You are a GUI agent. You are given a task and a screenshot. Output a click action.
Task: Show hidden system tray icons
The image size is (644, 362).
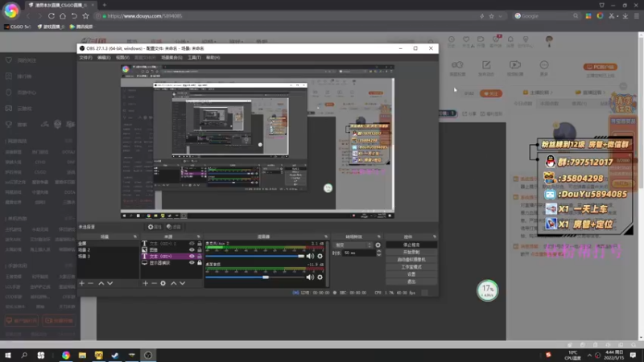(x=589, y=356)
